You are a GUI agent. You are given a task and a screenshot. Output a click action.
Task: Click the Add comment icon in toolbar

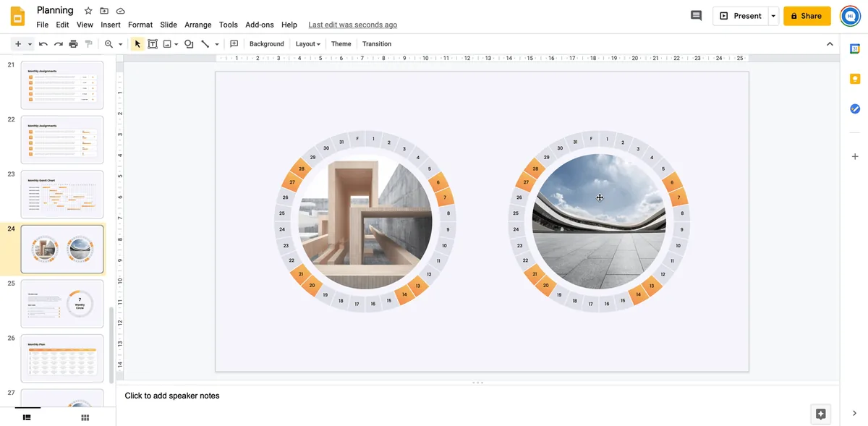(x=234, y=44)
